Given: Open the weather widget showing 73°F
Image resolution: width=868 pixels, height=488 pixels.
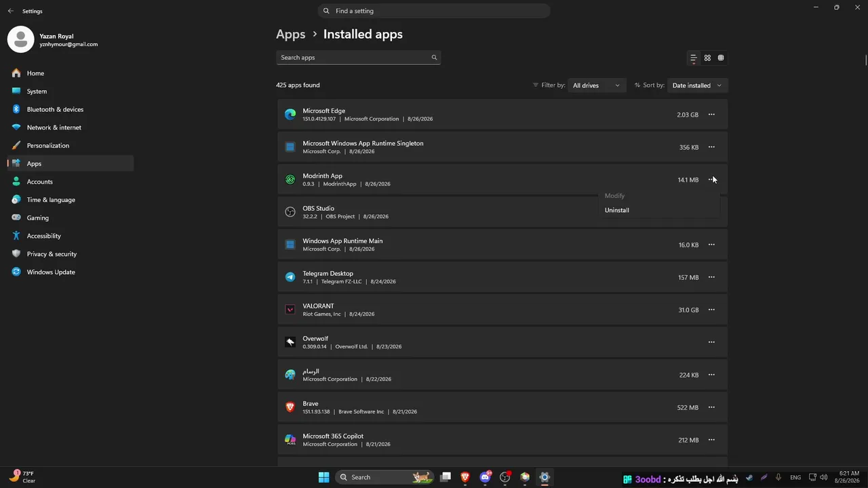Looking at the screenshot, I should tap(22, 477).
